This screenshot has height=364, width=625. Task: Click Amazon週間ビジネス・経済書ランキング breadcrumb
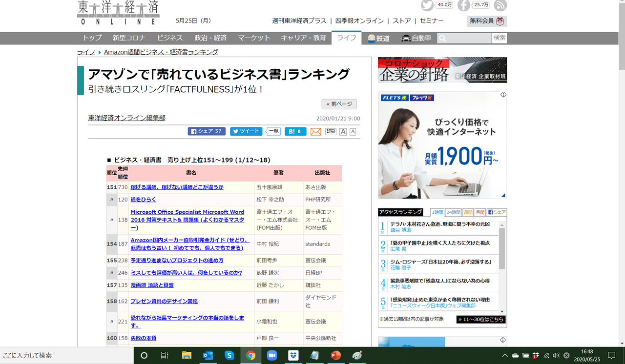(161, 52)
